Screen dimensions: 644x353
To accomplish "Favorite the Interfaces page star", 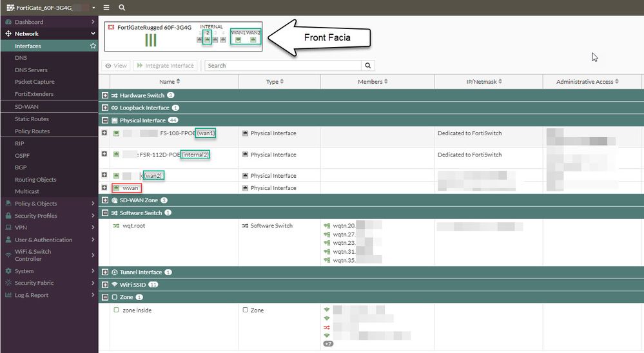I will [93, 46].
